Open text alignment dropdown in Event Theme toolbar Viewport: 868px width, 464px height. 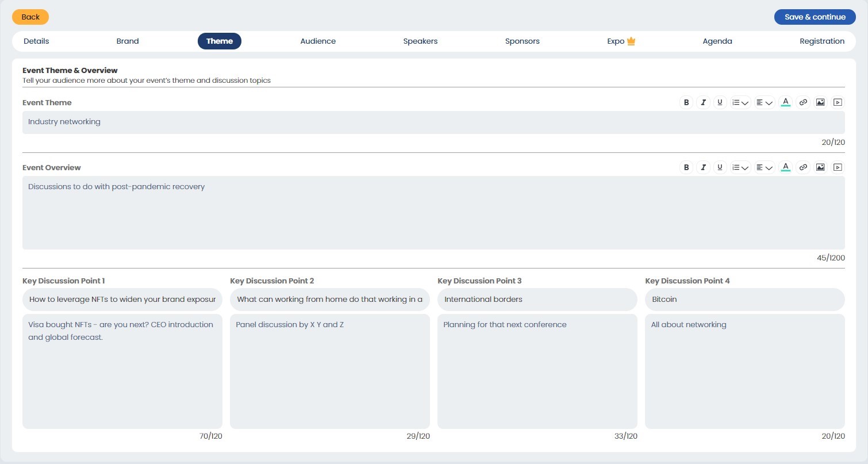click(765, 102)
